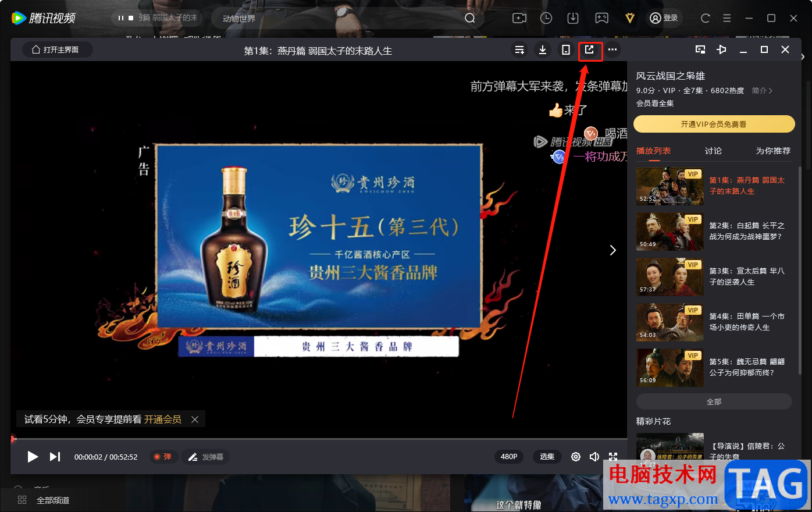Open player settings gear
Image resolution: width=812 pixels, height=512 pixels.
(x=576, y=457)
